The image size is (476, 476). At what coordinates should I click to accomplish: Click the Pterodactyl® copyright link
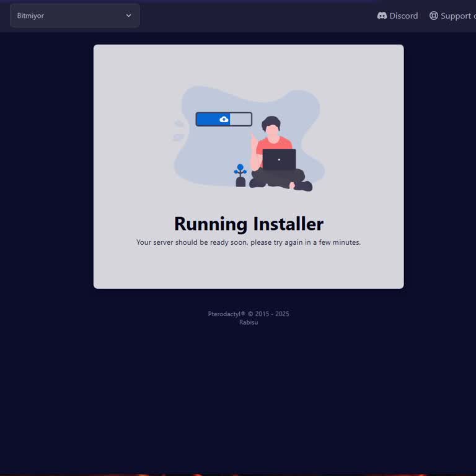226,314
